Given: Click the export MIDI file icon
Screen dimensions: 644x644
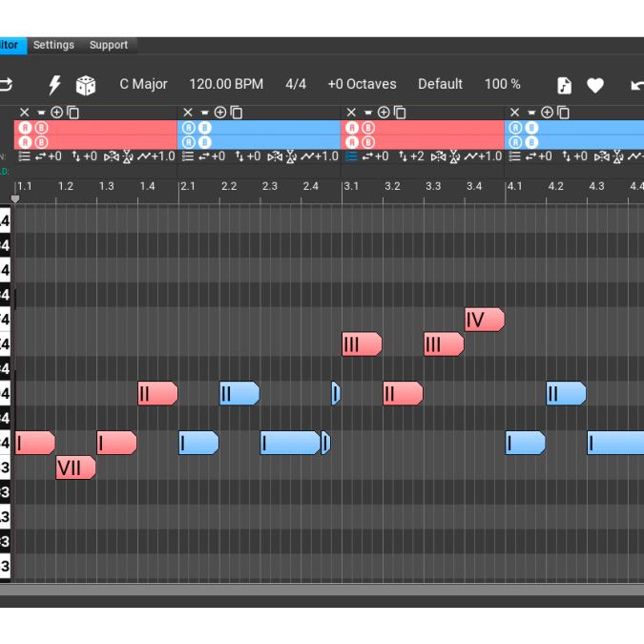Looking at the screenshot, I should point(564,86).
